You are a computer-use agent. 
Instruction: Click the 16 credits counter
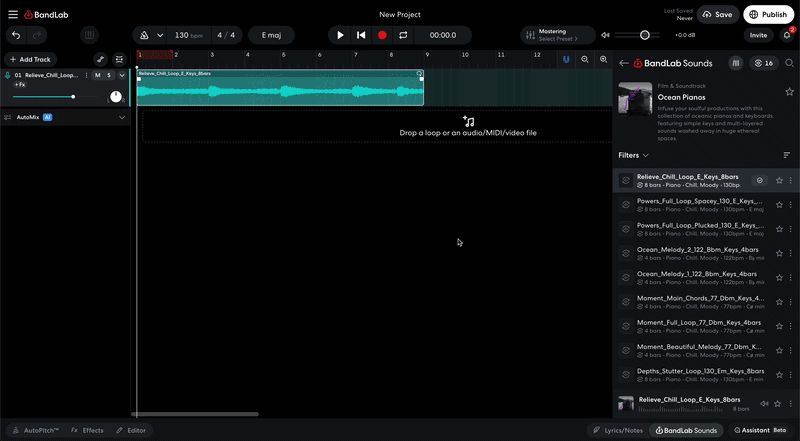(x=764, y=63)
